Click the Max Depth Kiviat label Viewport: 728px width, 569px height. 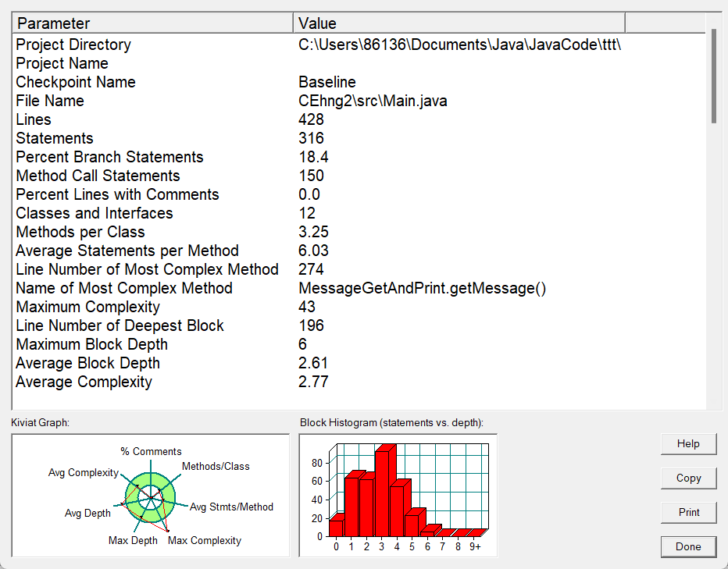pos(133,541)
